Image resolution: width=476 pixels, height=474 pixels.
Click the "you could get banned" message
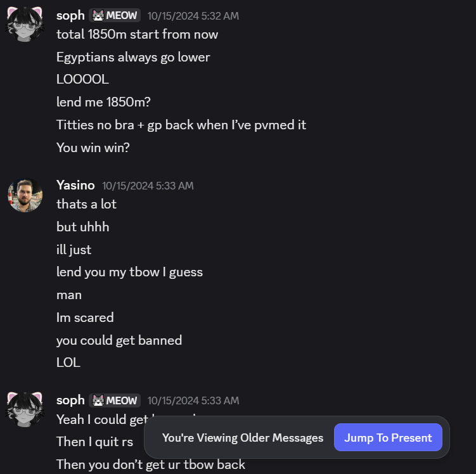[119, 340]
